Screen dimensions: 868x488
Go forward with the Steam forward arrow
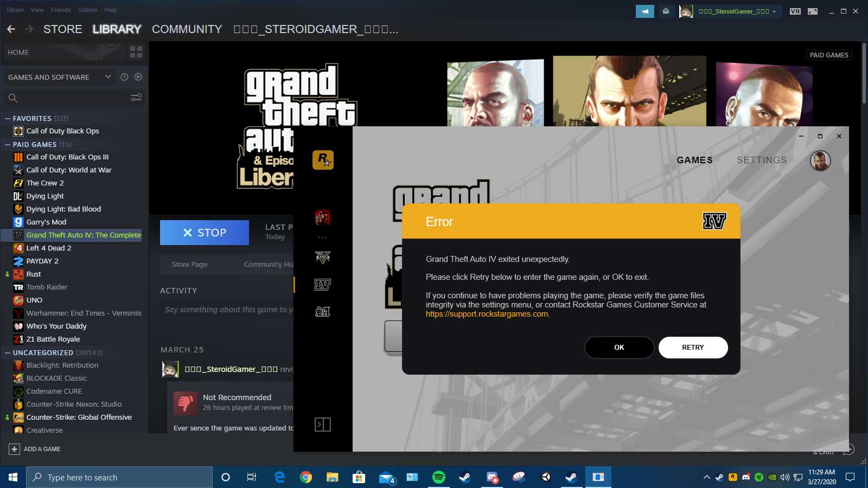(29, 29)
